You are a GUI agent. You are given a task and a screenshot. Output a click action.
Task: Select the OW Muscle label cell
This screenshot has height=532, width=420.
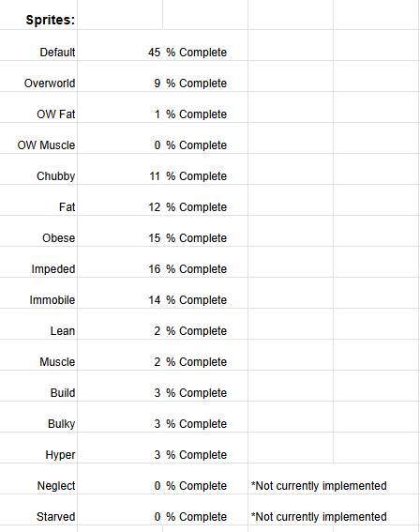pyautogui.click(x=38, y=138)
